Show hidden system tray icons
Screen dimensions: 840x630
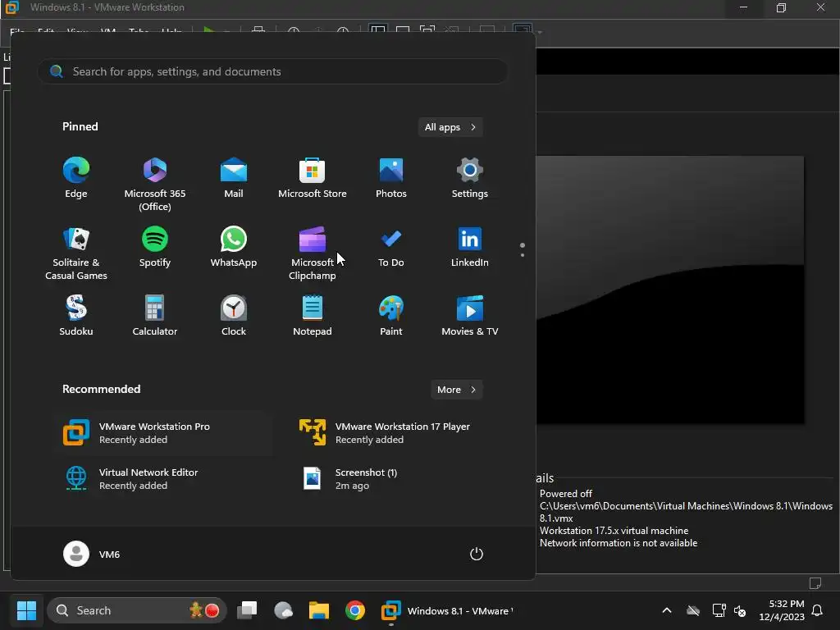coord(667,610)
